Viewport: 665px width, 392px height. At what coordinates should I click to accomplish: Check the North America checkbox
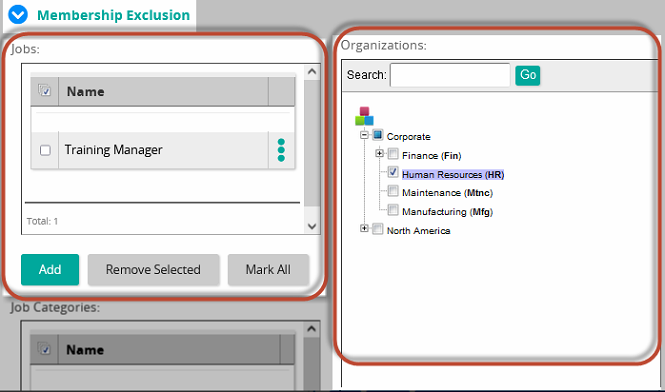pos(377,229)
